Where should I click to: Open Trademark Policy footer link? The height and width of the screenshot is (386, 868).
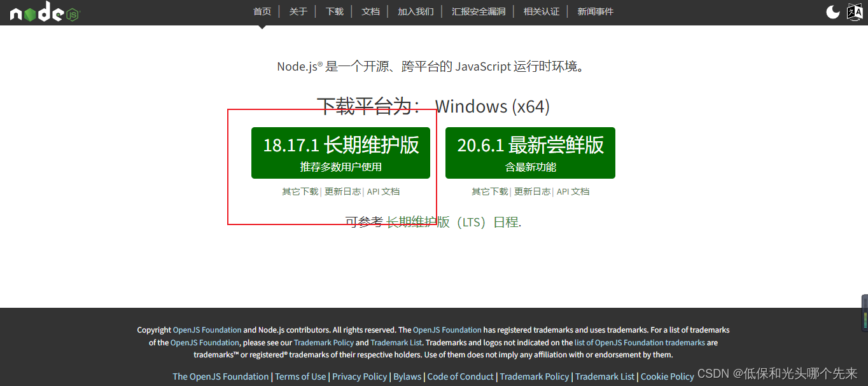535,376
